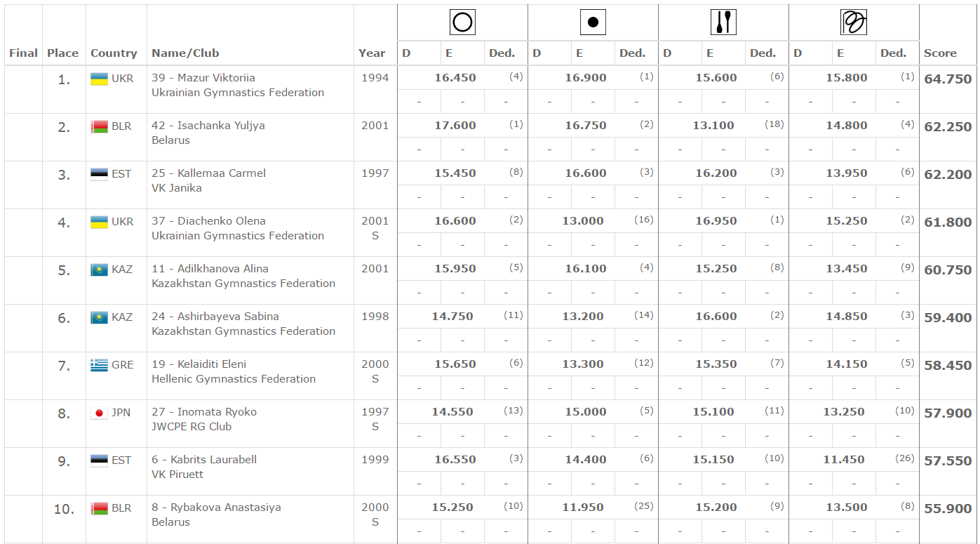Click Rybakova Anastasiya's total score 55.900

click(948, 509)
